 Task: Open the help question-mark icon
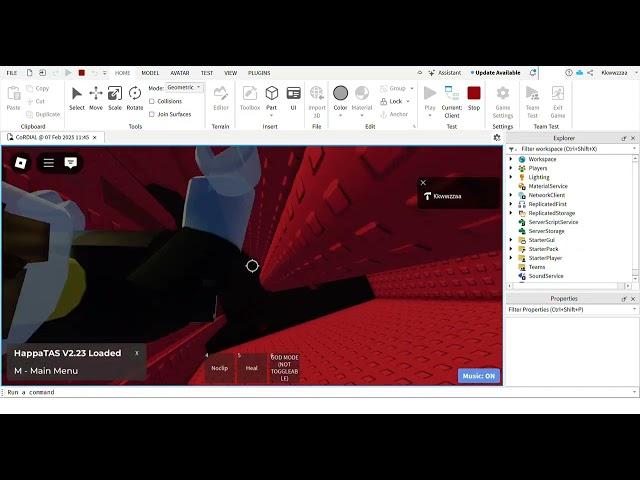pos(569,73)
